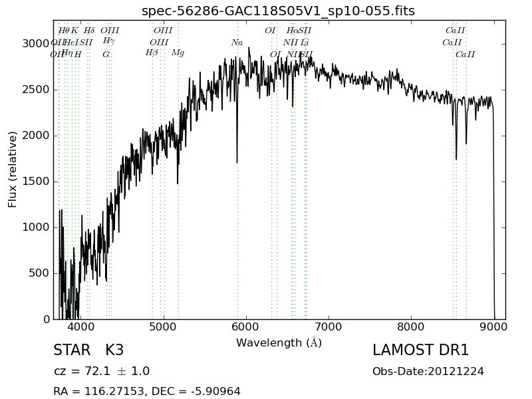Click the 'cz = 72.1 ± 1.0' value
Screen dimensions: 532x399
tap(102, 371)
